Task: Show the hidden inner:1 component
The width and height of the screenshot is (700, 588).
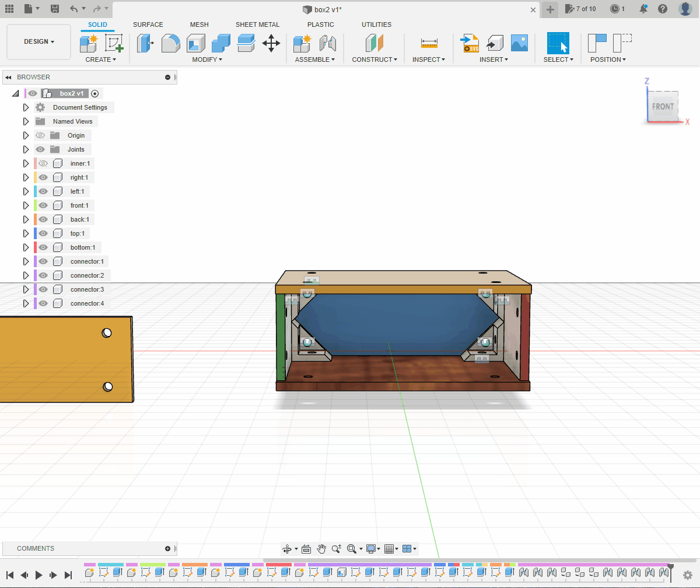Action: [43, 163]
